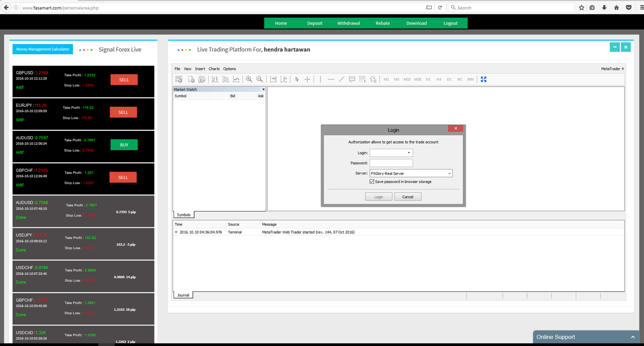Switch chart to line chart mode

236,79
